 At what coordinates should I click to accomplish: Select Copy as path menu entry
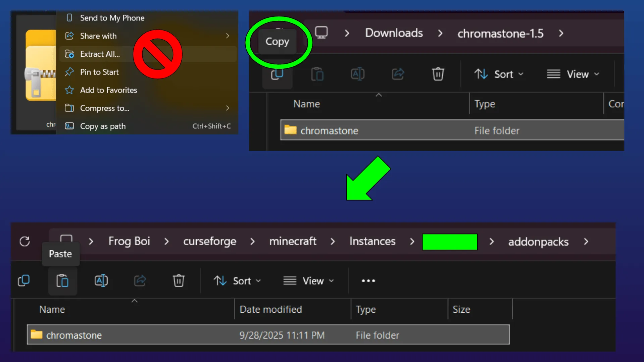(x=103, y=126)
